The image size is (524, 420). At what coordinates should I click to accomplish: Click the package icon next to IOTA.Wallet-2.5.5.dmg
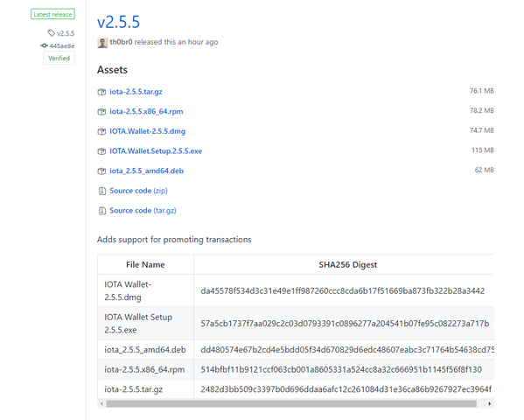[x=101, y=131]
